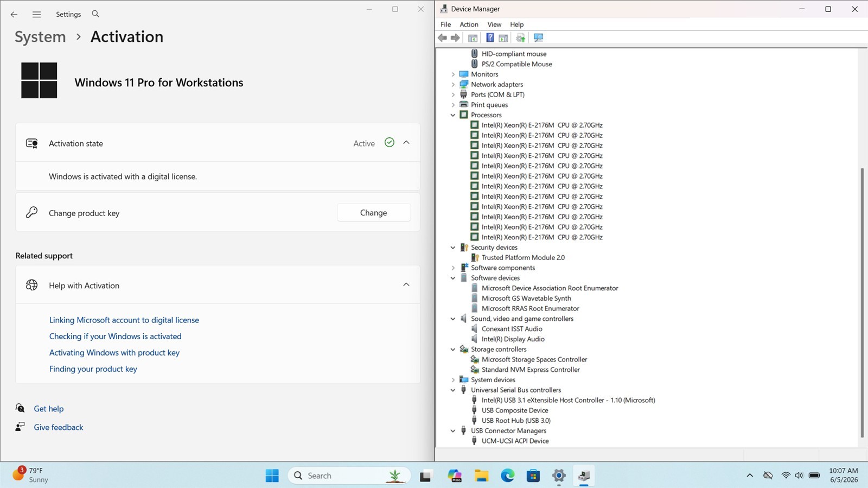
Task: Click the battery tray icon
Action: tap(814, 476)
